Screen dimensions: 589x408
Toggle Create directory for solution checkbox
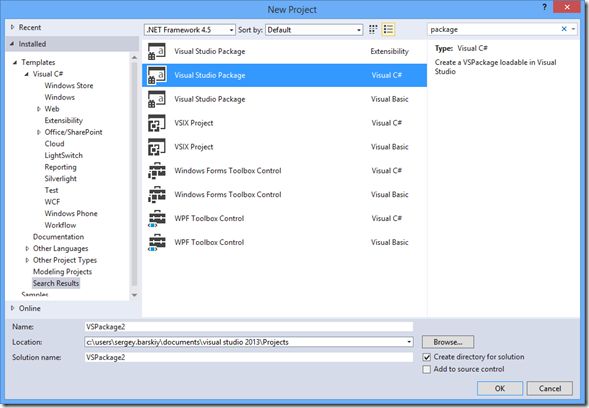tap(427, 357)
